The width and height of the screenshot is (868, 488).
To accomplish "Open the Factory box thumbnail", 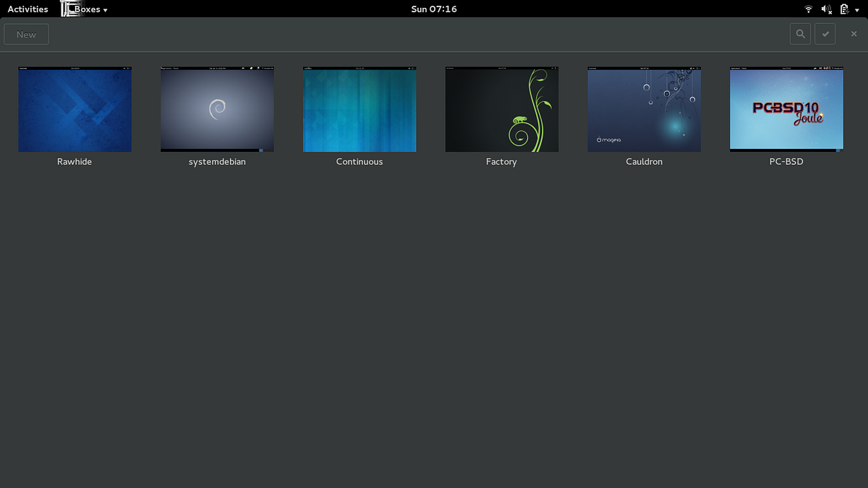I will (x=501, y=108).
